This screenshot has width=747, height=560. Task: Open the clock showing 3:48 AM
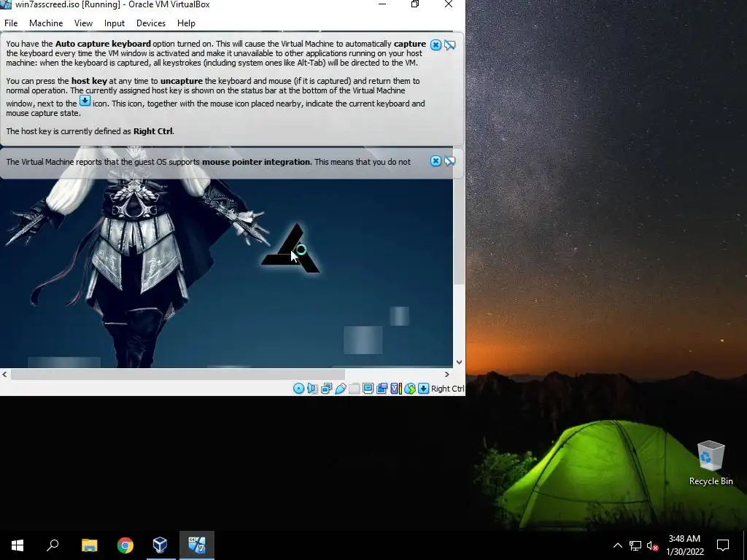click(684, 545)
